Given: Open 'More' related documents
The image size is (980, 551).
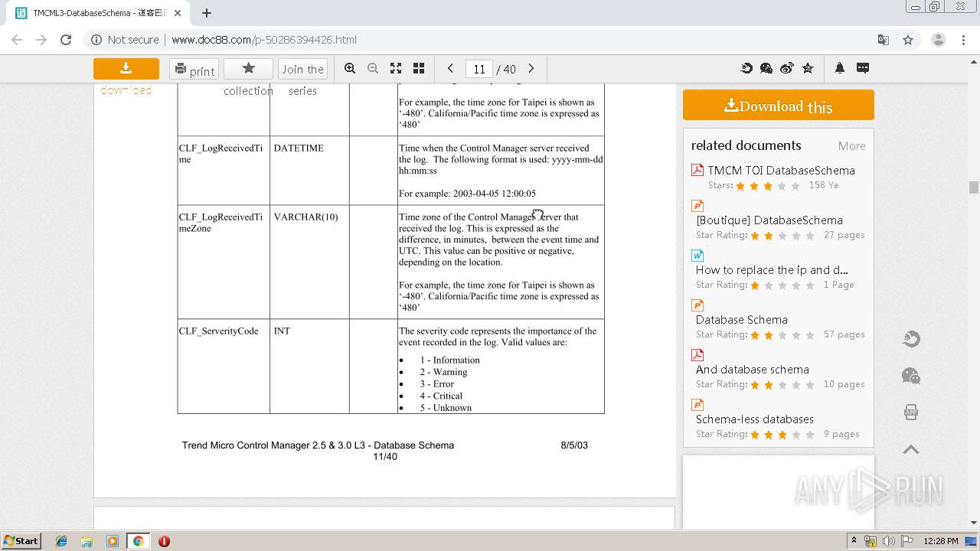Looking at the screenshot, I should pyautogui.click(x=851, y=146).
